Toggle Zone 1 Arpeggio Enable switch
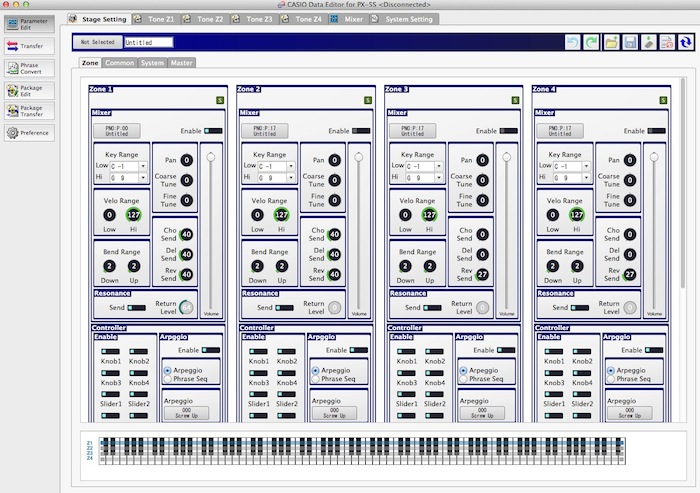 pyautogui.click(x=211, y=350)
